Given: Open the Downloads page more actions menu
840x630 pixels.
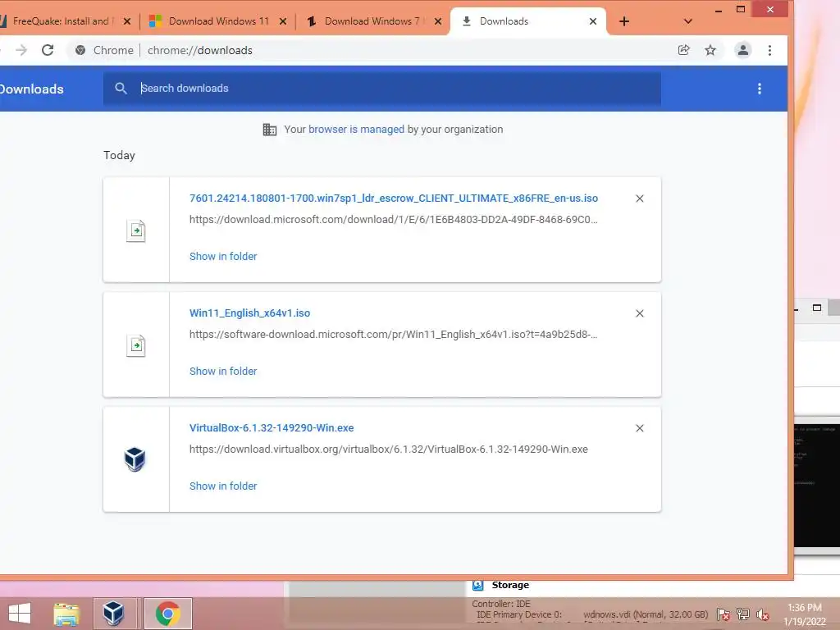Looking at the screenshot, I should tap(759, 89).
